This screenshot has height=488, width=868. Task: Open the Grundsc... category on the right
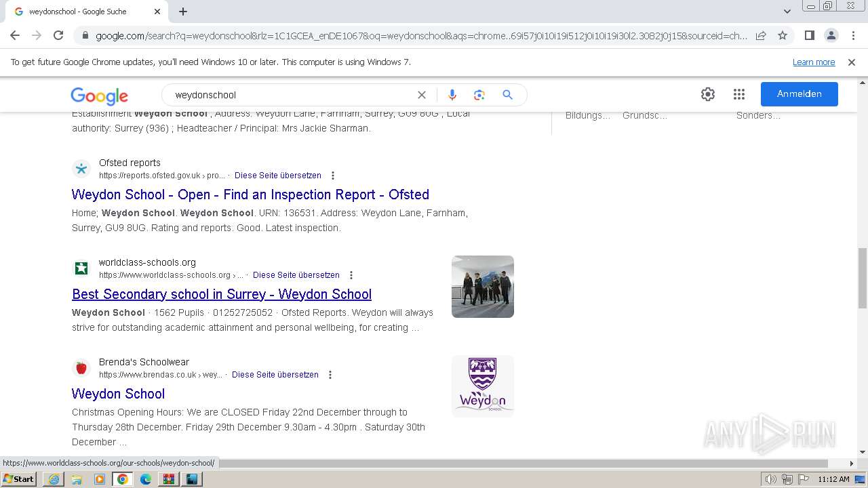click(x=645, y=115)
